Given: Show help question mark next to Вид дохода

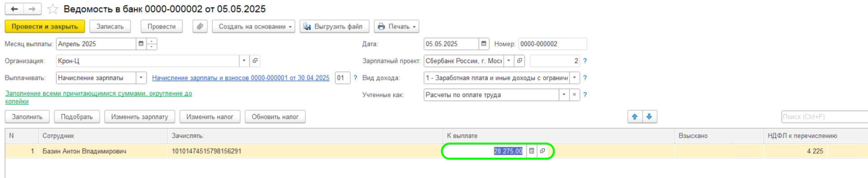Looking at the screenshot, I should tap(585, 78).
